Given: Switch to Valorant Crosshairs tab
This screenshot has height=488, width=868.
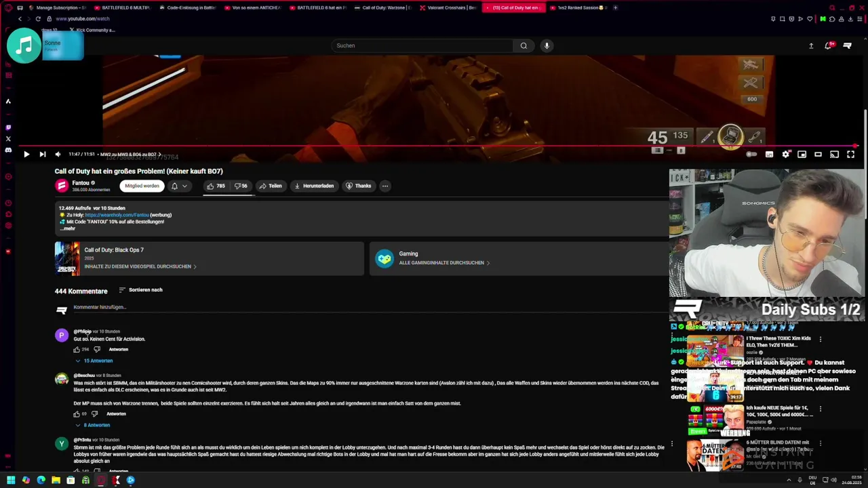Looking at the screenshot, I should click(448, 7).
